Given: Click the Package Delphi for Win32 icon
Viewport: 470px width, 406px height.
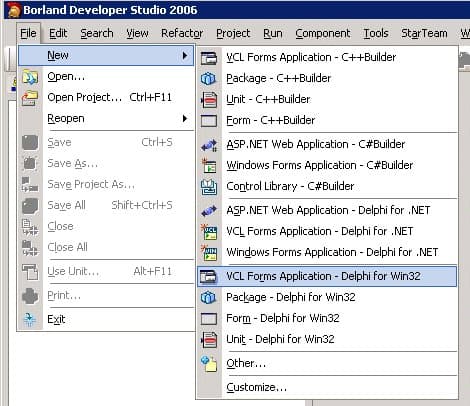Looking at the screenshot, I should point(209,297).
